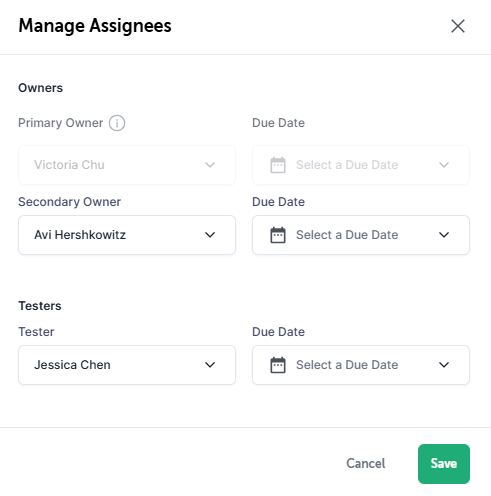Click the calendar icon in Tester due date
This screenshot has height=496, width=491.
coord(278,365)
